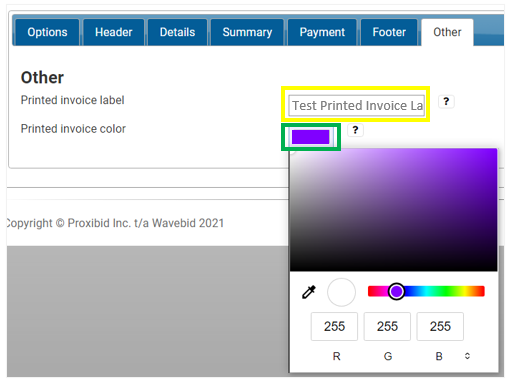Viewport: 509px width, 379px height.
Task: Click the purple Printed invoice color swatch
Action: tap(311, 137)
